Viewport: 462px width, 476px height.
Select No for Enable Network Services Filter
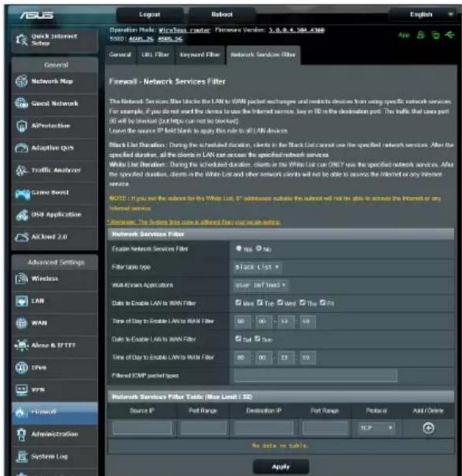(259, 248)
